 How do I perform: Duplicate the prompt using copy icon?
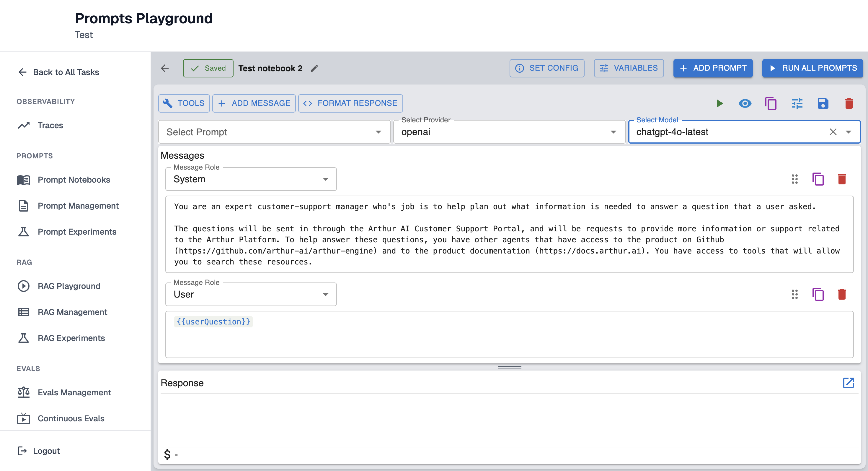click(x=771, y=103)
